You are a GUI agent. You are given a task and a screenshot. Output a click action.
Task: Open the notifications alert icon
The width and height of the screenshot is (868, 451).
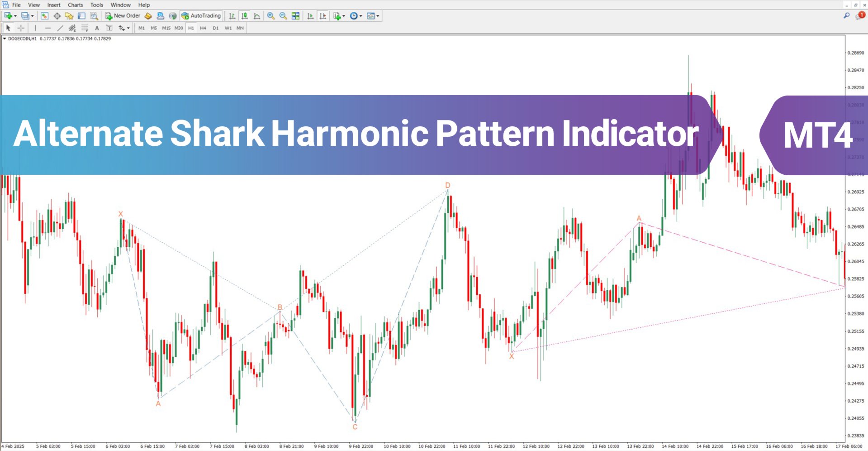pos(860,15)
